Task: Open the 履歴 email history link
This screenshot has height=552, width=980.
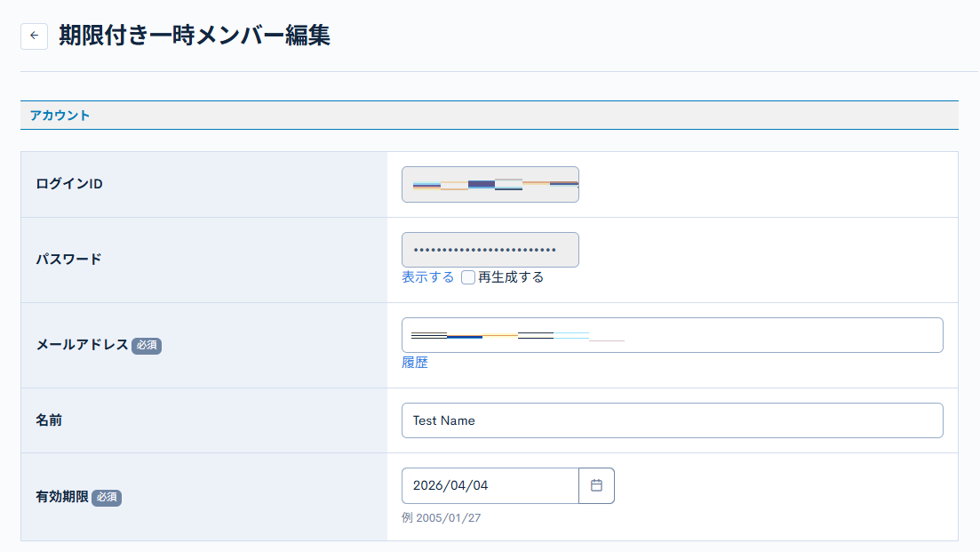Action: [x=415, y=362]
